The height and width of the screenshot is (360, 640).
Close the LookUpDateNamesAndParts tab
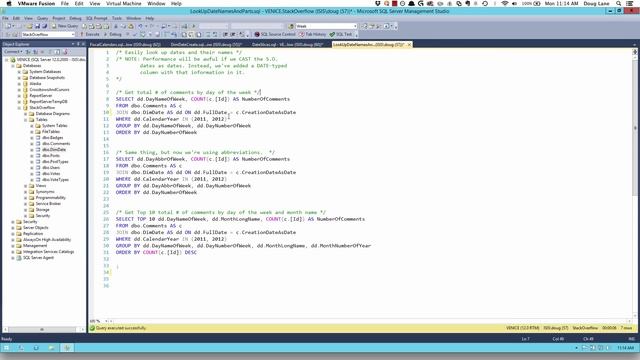(409, 44)
